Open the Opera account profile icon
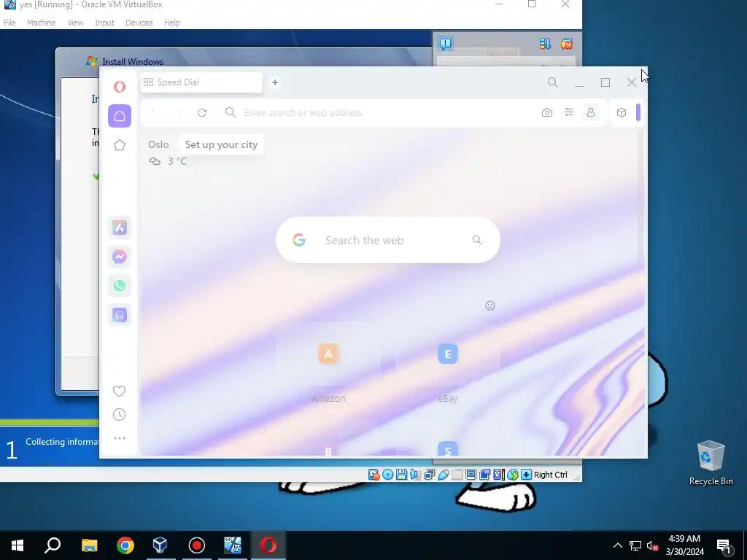The height and width of the screenshot is (560, 747). 591,112
